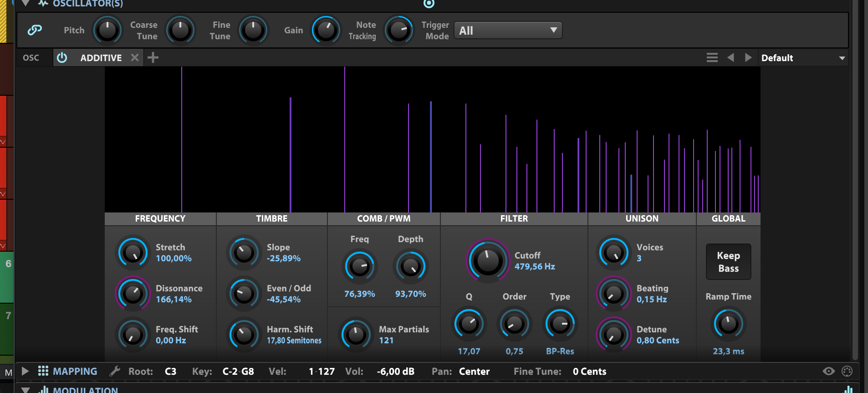Add a new oscillator with plus icon
Screen dimensions: 868x393
[x=153, y=58]
